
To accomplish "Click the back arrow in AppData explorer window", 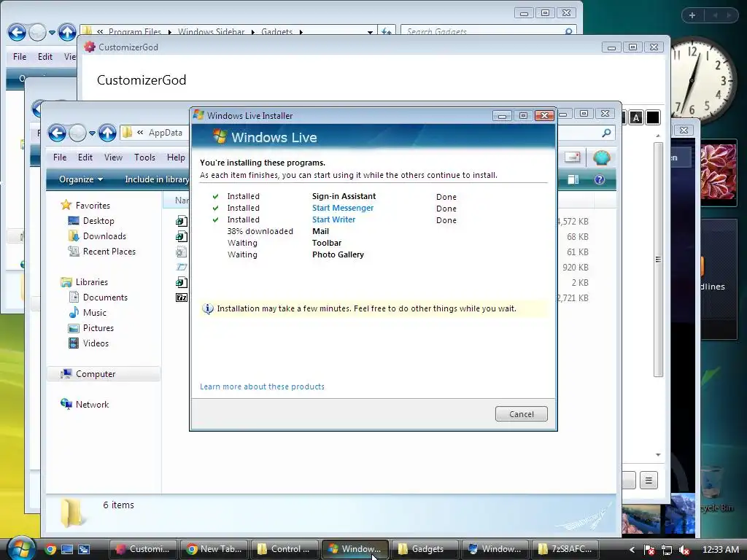I will tap(57, 133).
